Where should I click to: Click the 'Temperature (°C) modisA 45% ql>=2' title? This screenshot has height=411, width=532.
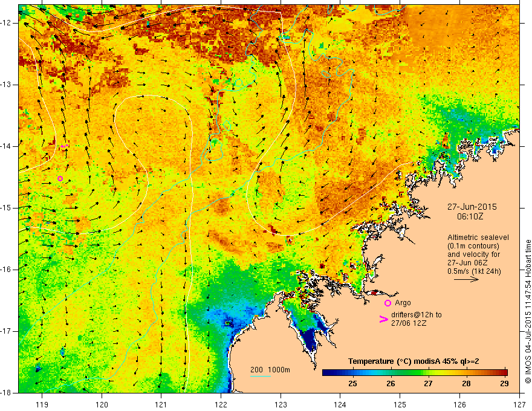pyautogui.click(x=414, y=361)
